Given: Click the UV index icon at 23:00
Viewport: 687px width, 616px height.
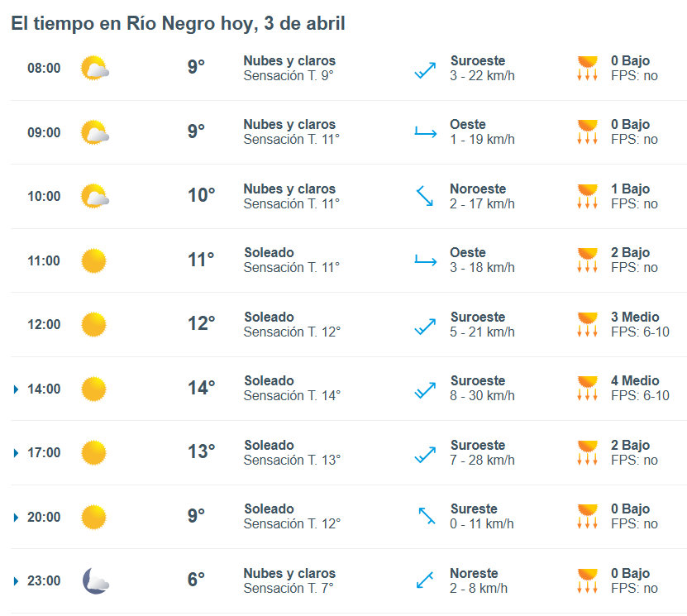Looking at the screenshot, I should (588, 580).
